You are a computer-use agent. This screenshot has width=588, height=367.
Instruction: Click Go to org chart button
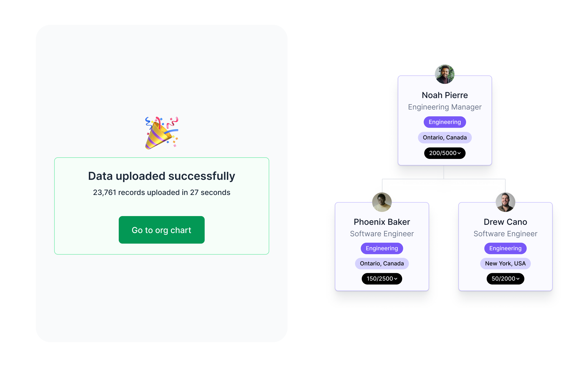(x=161, y=230)
